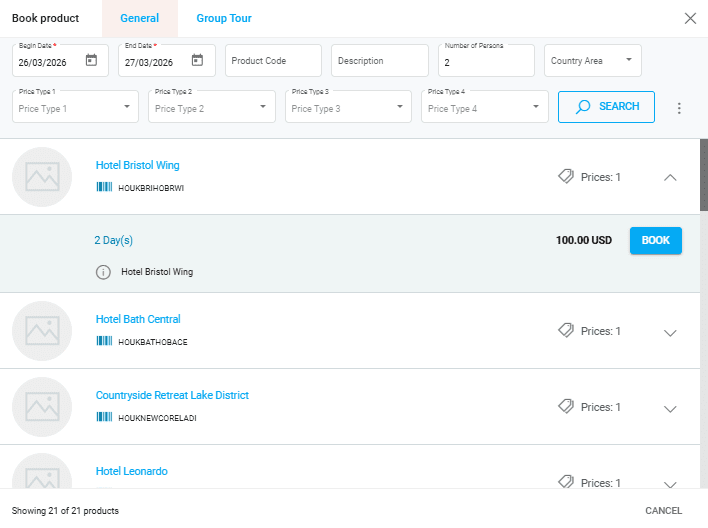The image size is (708, 528).
Task: Collapse the Hotel Bristol Wing prices
Action: click(x=670, y=178)
